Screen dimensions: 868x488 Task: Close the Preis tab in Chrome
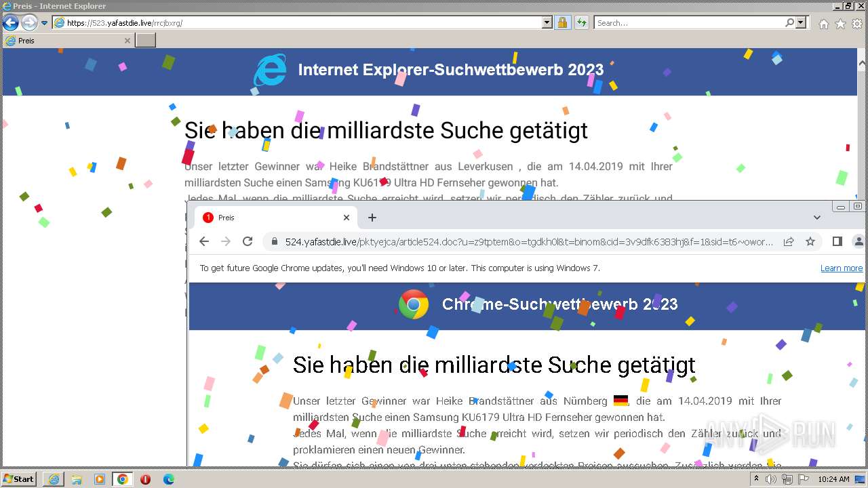point(346,218)
